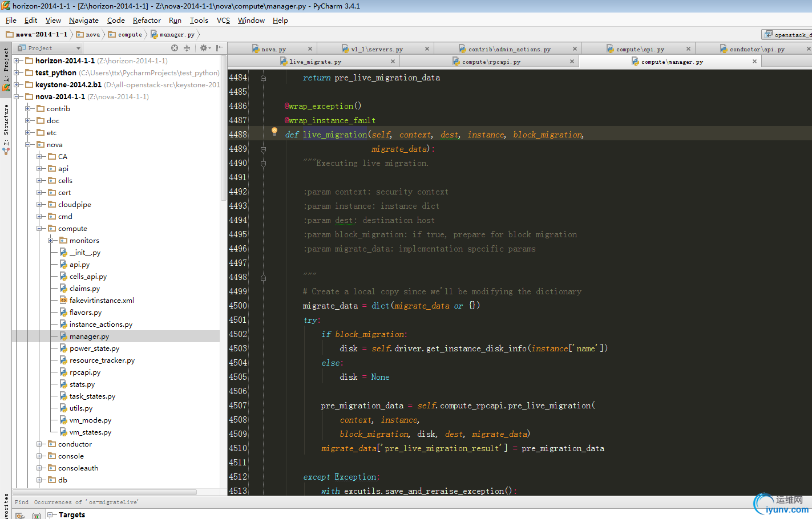Click the fold marker at line 4498
Image resolution: width=812 pixels, height=519 pixels.
pyautogui.click(x=263, y=277)
